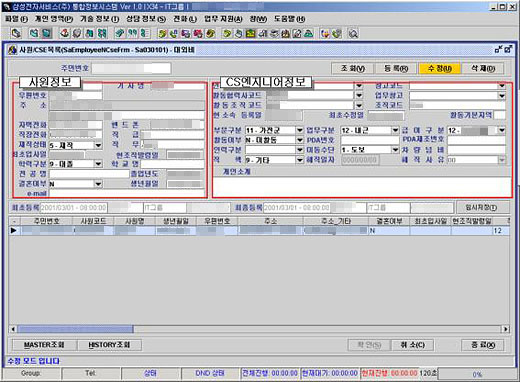Click the 사원명 column header
The image size is (520, 382).
click(134, 221)
